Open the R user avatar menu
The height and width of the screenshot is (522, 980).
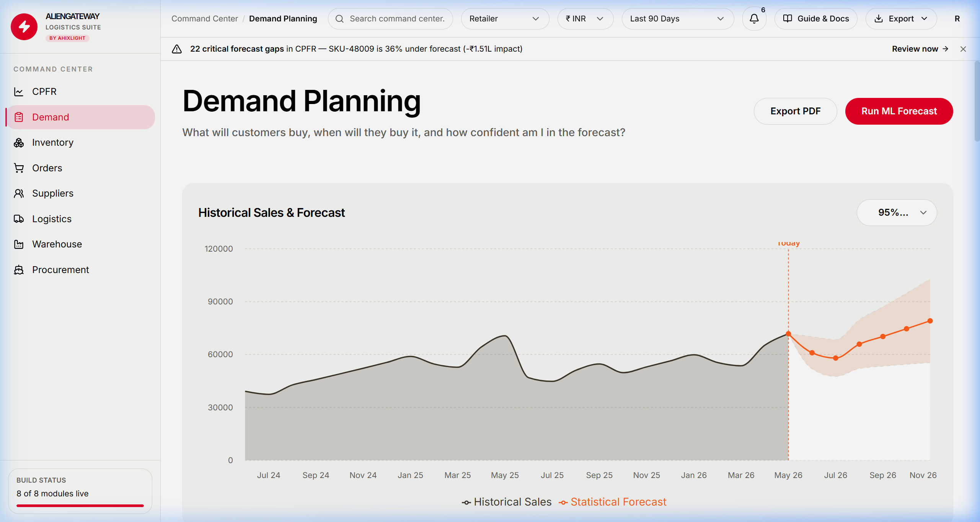[957, 19]
